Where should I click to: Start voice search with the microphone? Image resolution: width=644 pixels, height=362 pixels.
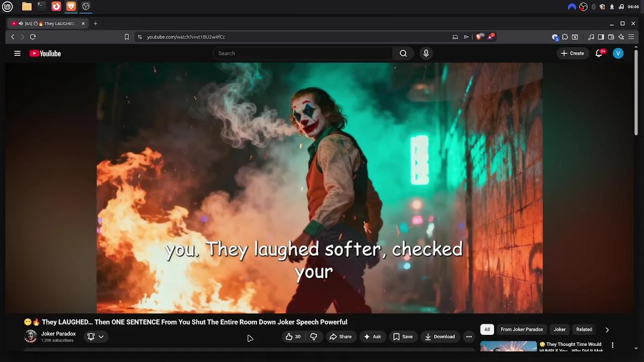(426, 53)
